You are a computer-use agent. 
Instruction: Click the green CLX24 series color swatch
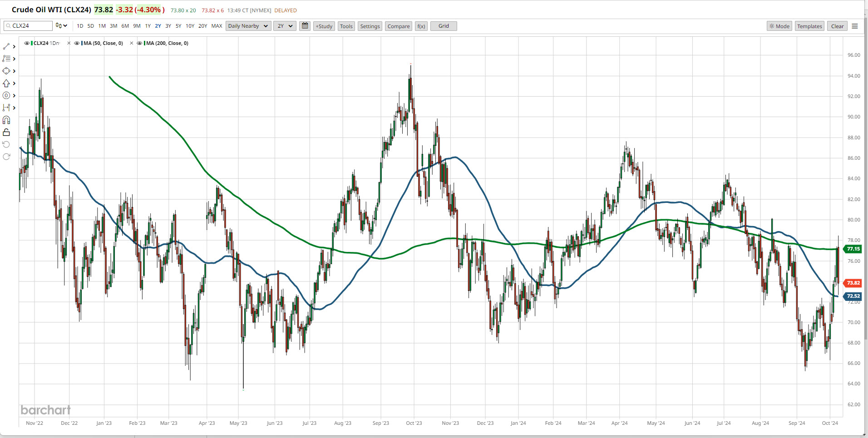(32, 43)
